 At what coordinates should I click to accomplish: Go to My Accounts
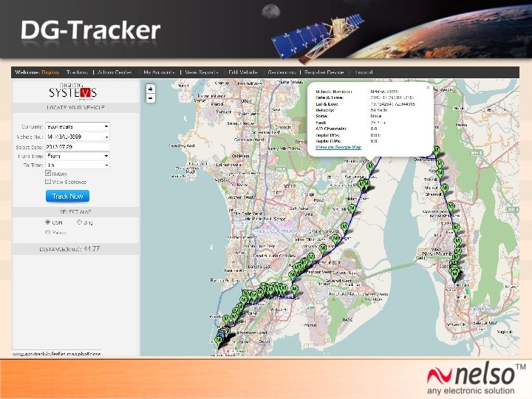pos(159,72)
